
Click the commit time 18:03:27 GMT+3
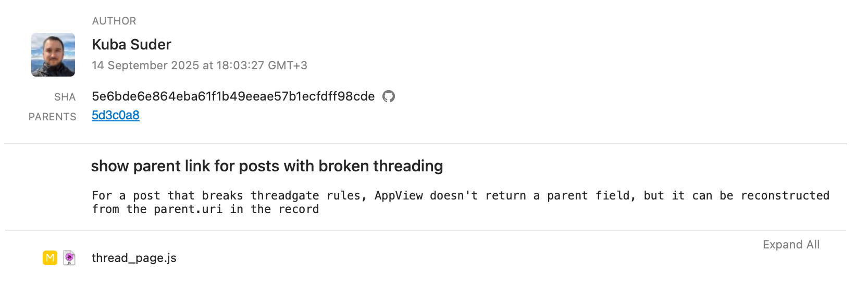click(262, 66)
